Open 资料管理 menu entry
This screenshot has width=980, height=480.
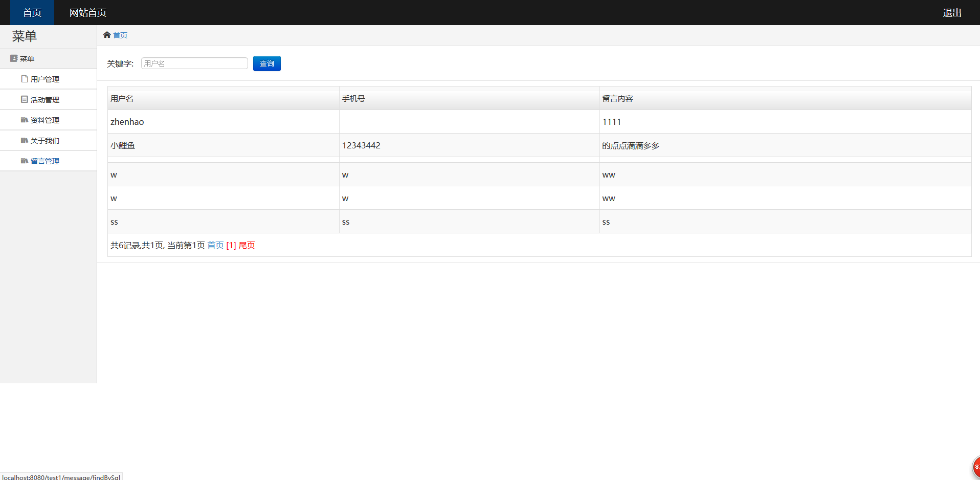[48, 120]
